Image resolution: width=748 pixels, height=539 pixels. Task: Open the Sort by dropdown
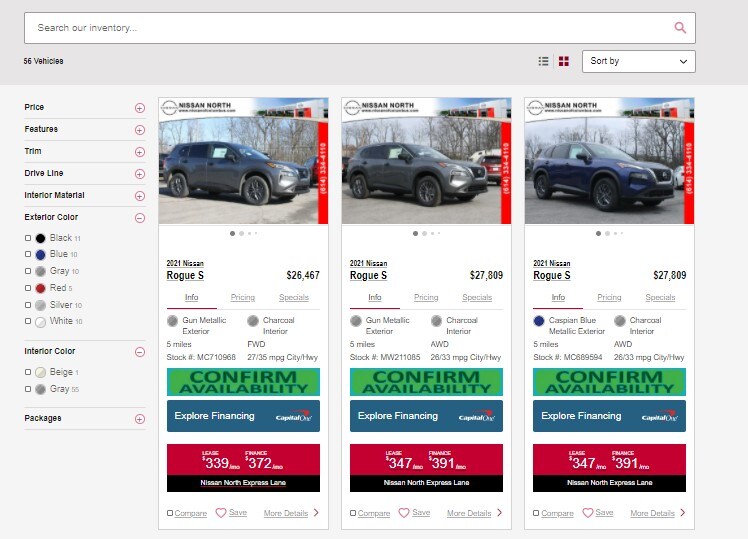coord(638,62)
